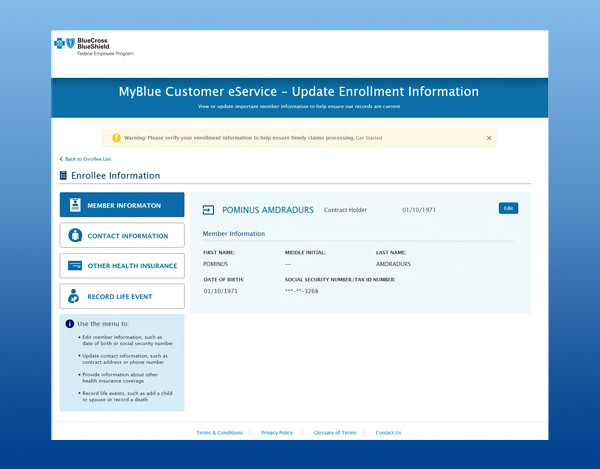Click the MyBlue Customer eService page title
The width and height of the screenshot is (600, 469).
tap(298, 91)
